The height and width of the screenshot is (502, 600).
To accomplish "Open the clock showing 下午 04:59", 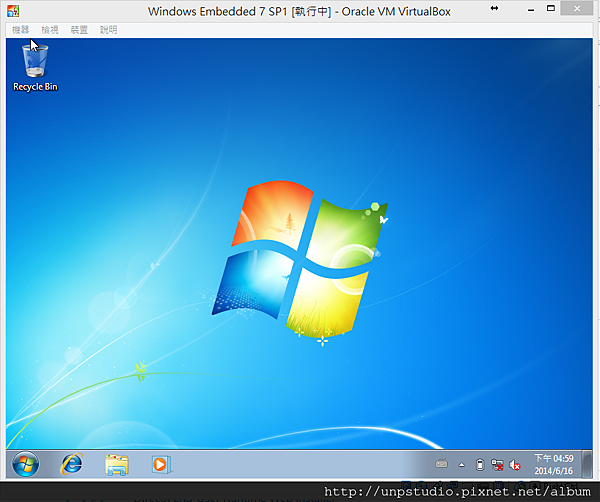I will (x=554, y=465).
